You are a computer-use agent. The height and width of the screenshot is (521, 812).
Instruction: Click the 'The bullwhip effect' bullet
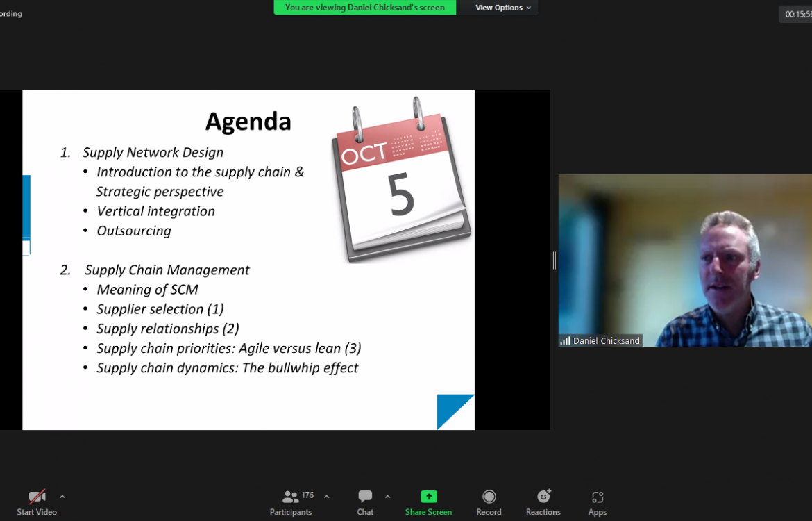click(300, 368)
